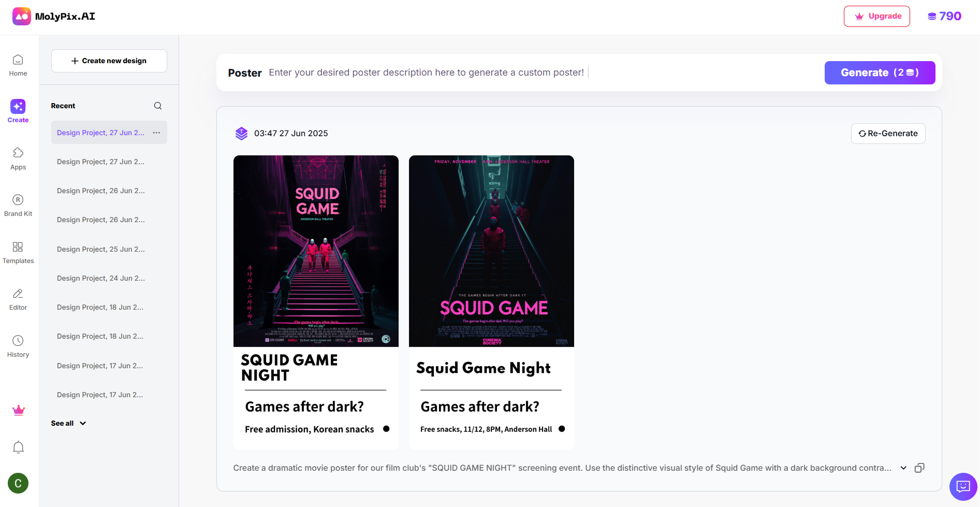980x507 pixels.
Task: Open options menu for first Design Project
Action: (156, 133)
